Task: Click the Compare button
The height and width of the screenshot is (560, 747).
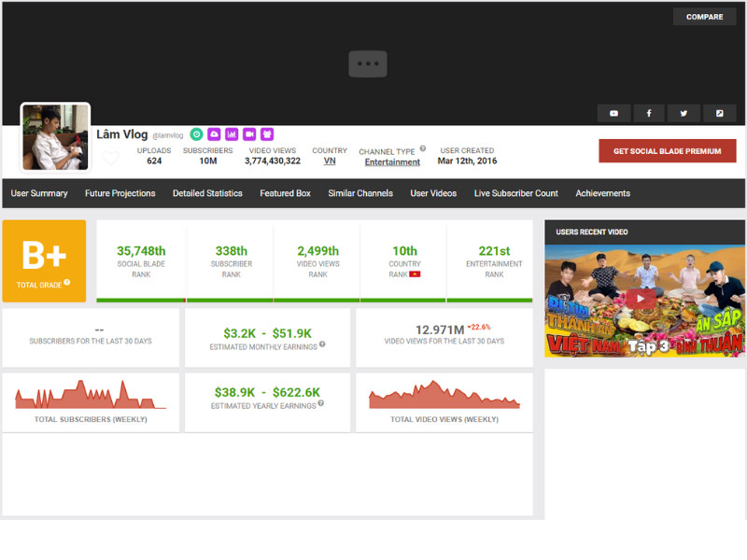Action: (x=704, y=17)
